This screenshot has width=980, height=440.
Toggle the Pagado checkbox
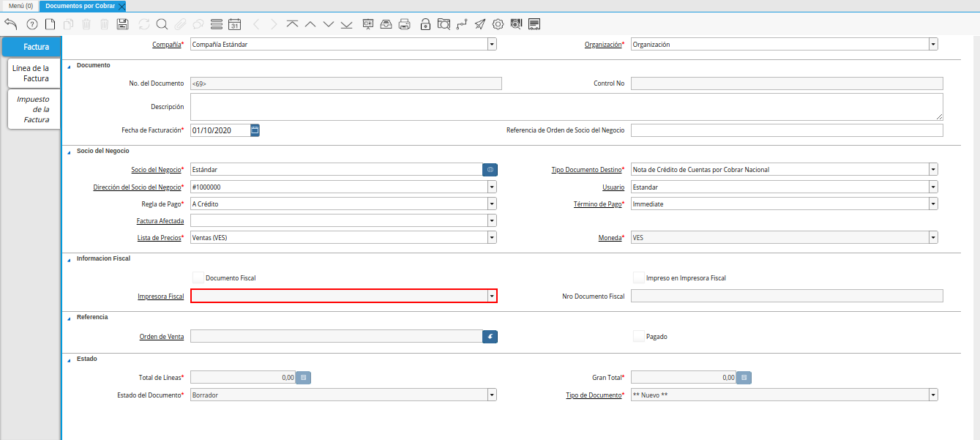pyautogui.click(x=639, y=336)
